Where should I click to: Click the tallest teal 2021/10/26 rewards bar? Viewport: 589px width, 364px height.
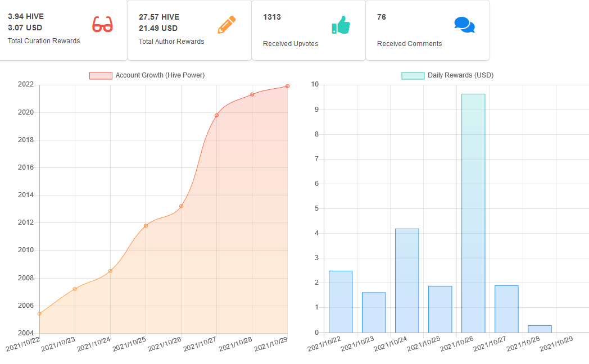point(473,213)
